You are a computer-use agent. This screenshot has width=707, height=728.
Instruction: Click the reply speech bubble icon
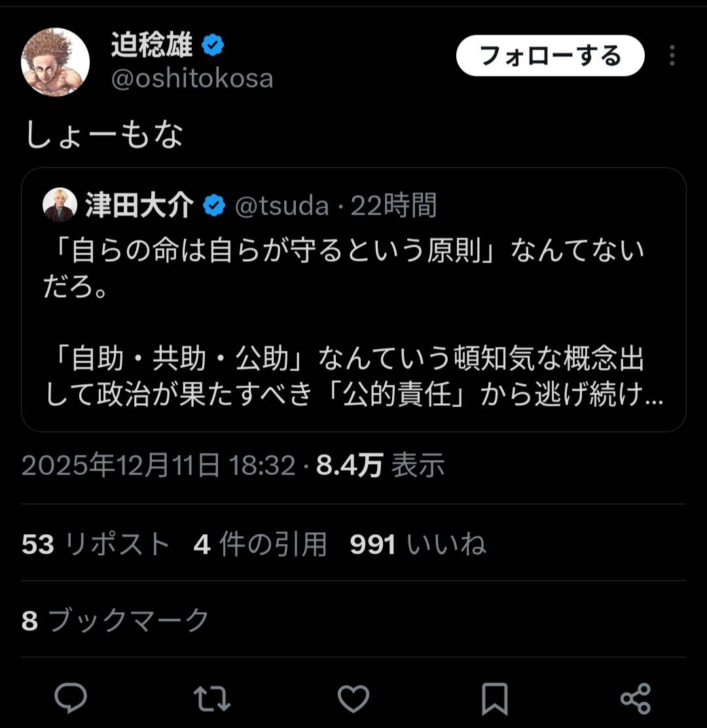(x=71, y=698)
